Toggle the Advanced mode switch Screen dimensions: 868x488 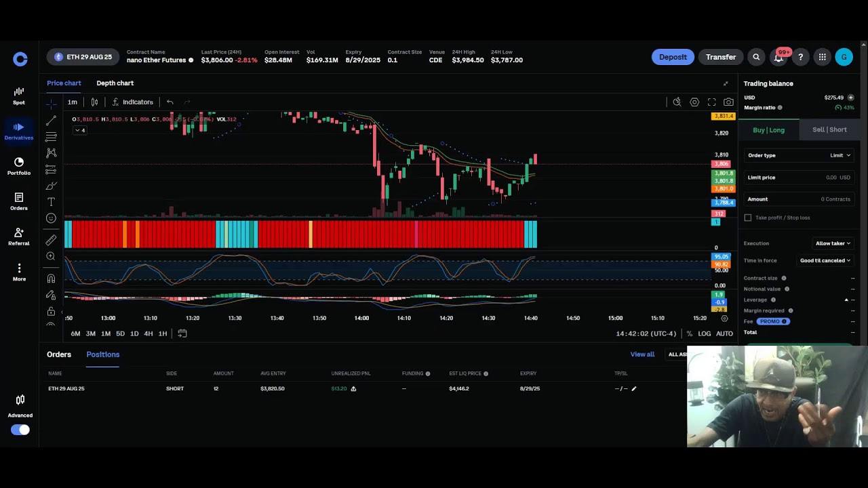tap(20, 430)
